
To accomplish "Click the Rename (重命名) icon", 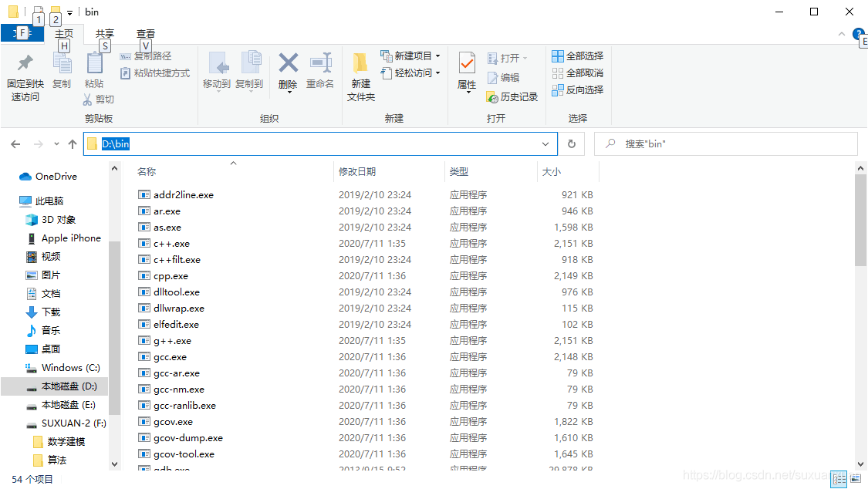I will click(x=320, y=63).
